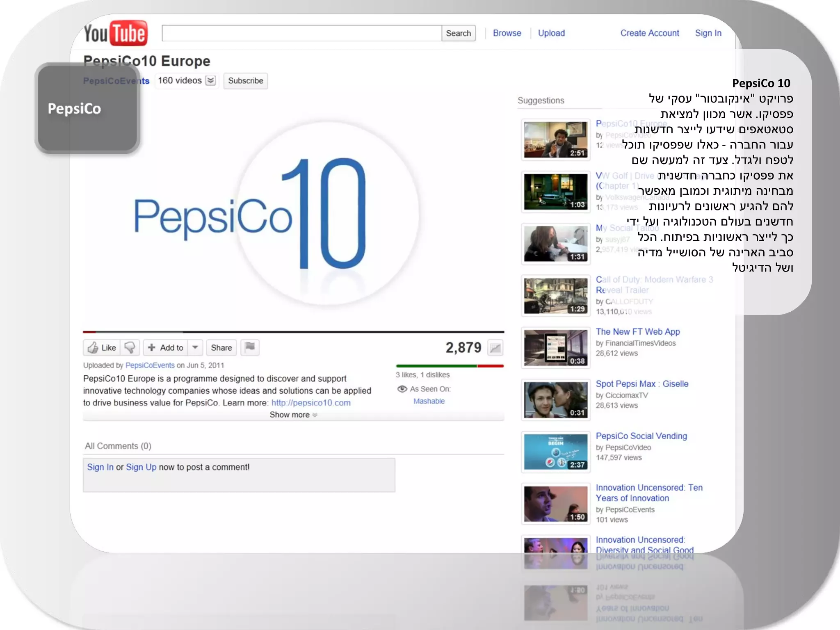840x630 pixels.
Task: Click the Add to button
Action: (166, 348)
